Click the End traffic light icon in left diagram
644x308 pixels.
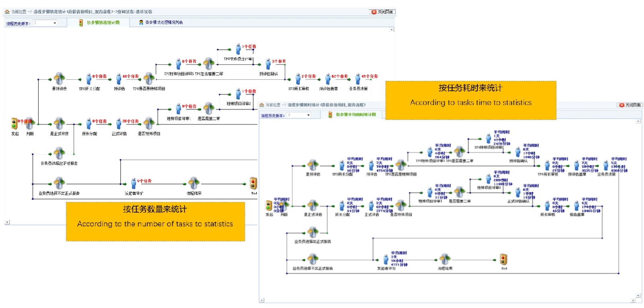(253, 183)
